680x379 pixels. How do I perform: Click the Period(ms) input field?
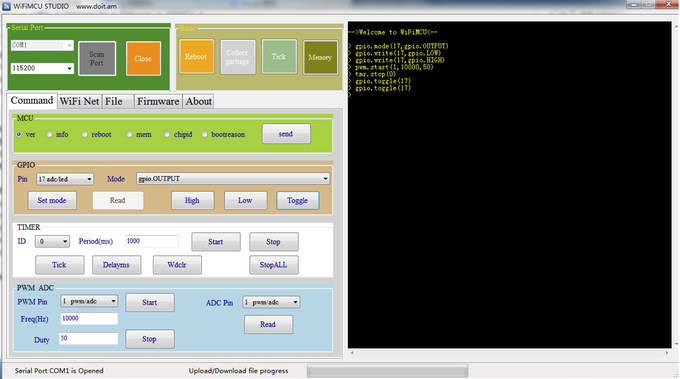[152, 241]
